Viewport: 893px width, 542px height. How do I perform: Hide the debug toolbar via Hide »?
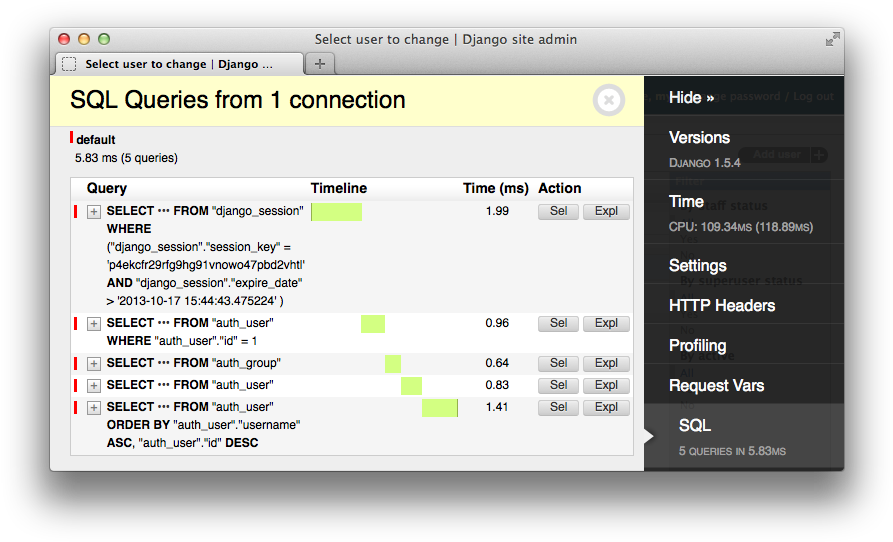tap(691, 98)
